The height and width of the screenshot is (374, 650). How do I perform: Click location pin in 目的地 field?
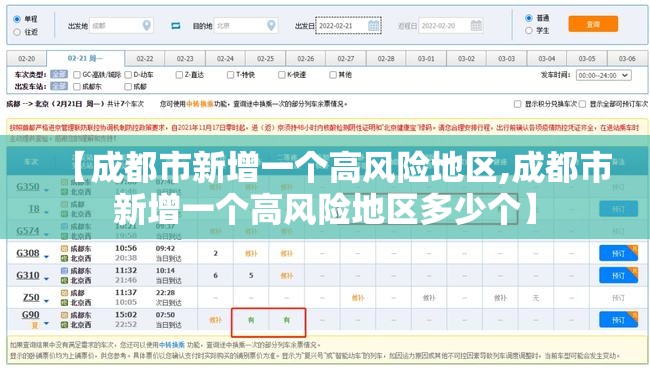271,25
